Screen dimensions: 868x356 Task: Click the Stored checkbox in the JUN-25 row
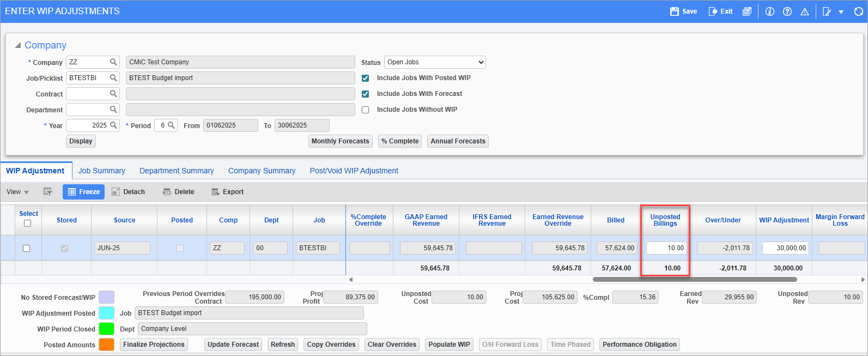coord(64,249)
